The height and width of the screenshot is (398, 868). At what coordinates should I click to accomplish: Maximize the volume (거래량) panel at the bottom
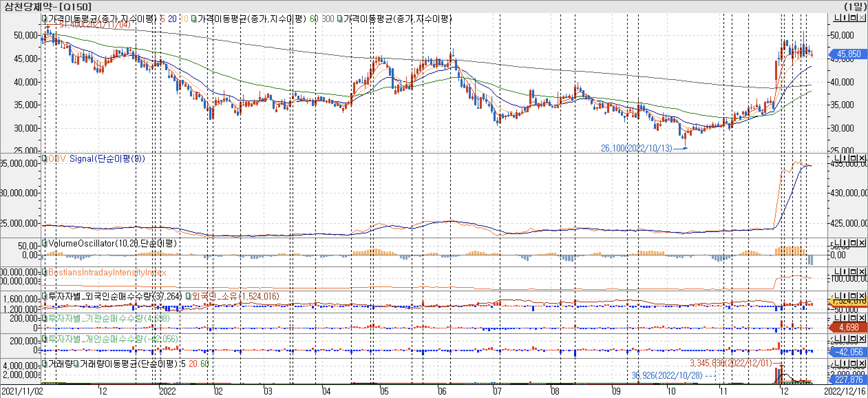click(x=853, y=364)
